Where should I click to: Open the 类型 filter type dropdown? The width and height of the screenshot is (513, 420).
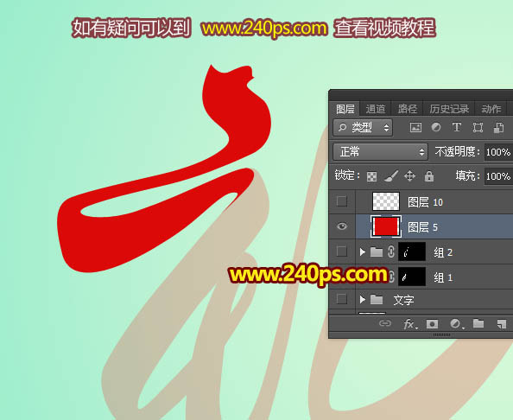(x=363, y=127)
